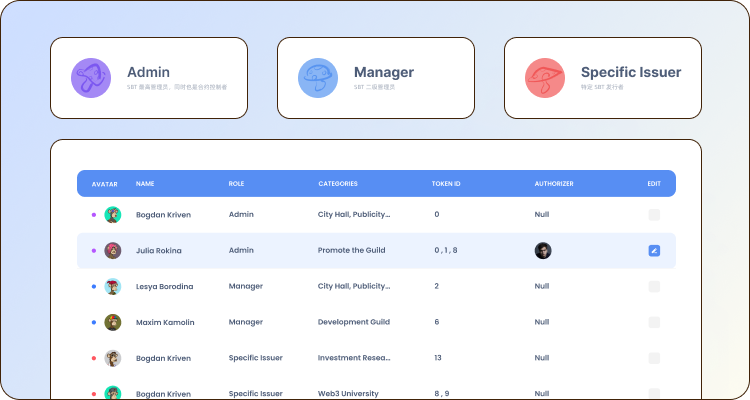Toggle the edit checkbox in Bogdan Kriven's Admin row
Screen dimensions: 750x400
click(654, 215)
